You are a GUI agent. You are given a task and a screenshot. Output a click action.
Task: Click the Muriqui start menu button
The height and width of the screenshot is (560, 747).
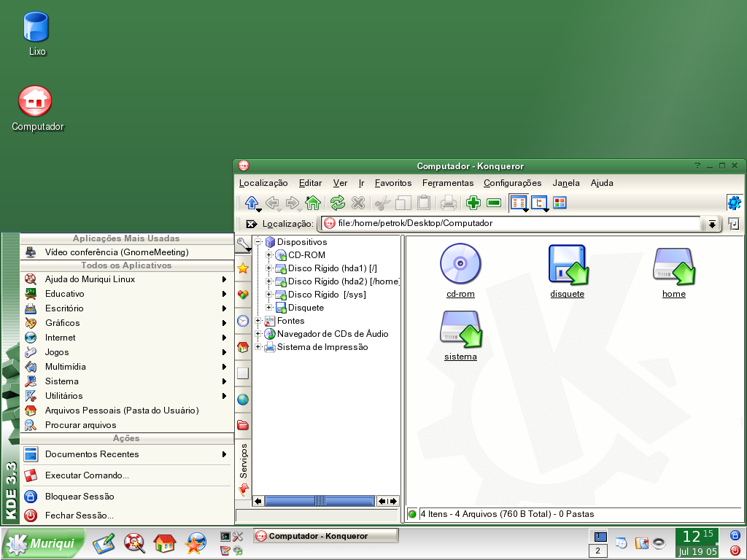(x=43, y=543)
